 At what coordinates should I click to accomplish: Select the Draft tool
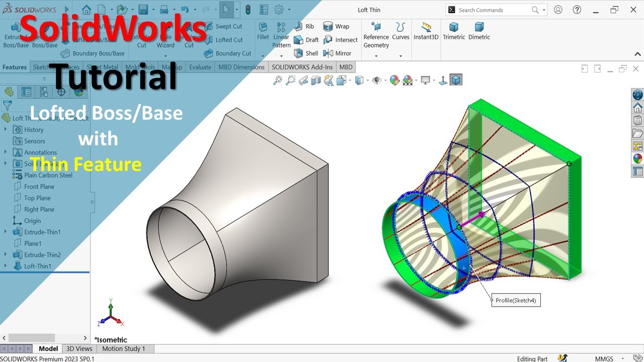(306, 40)
